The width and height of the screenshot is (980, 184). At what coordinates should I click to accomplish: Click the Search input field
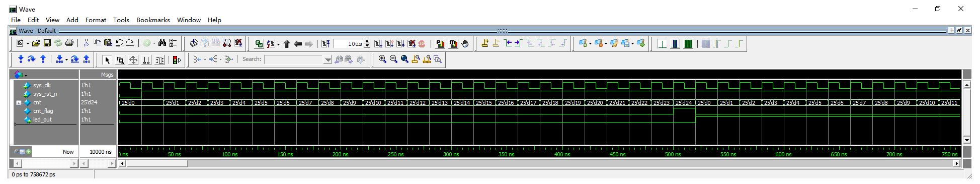click(294, 59)
